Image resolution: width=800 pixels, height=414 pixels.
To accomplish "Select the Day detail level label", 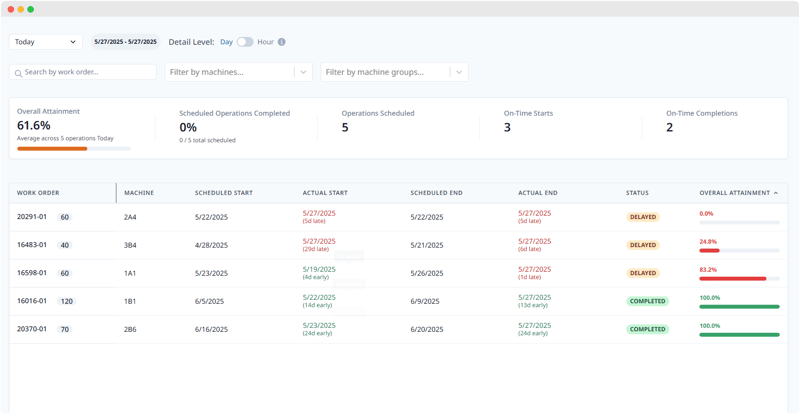I will (227, 42).
